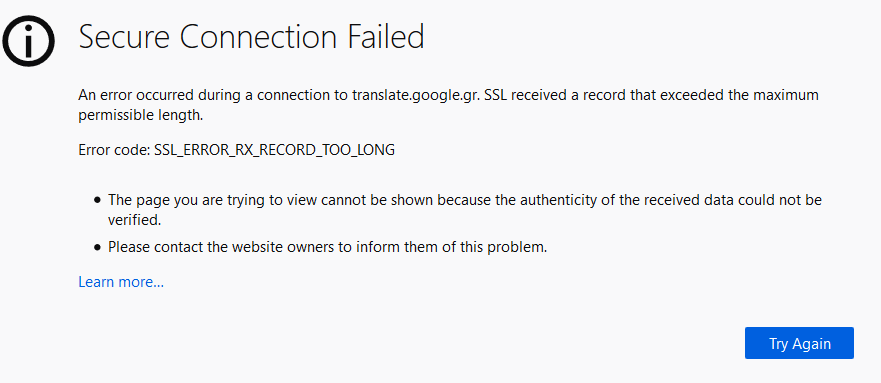Click the word Failed in the heading
881x383 pixels.
pyautogui.click(x=387, y=38)
